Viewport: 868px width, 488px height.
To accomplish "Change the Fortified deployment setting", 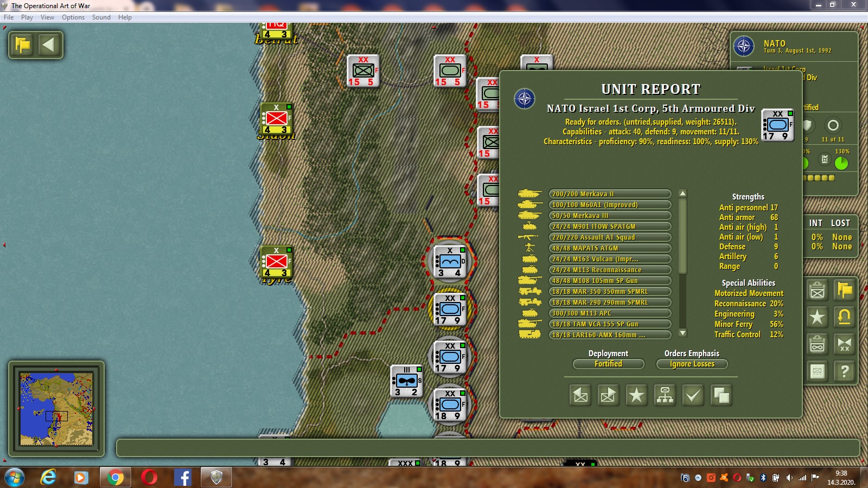I will click(608, 364).
